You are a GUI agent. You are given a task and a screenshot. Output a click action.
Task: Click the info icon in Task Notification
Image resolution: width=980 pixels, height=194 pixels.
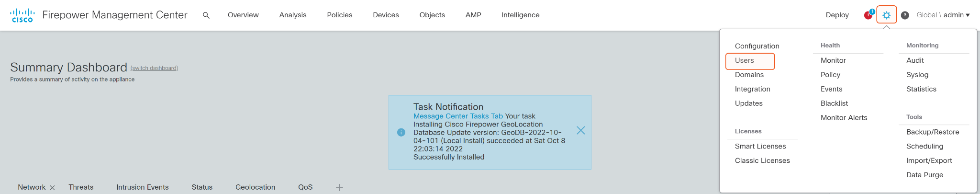coord(401,132)
